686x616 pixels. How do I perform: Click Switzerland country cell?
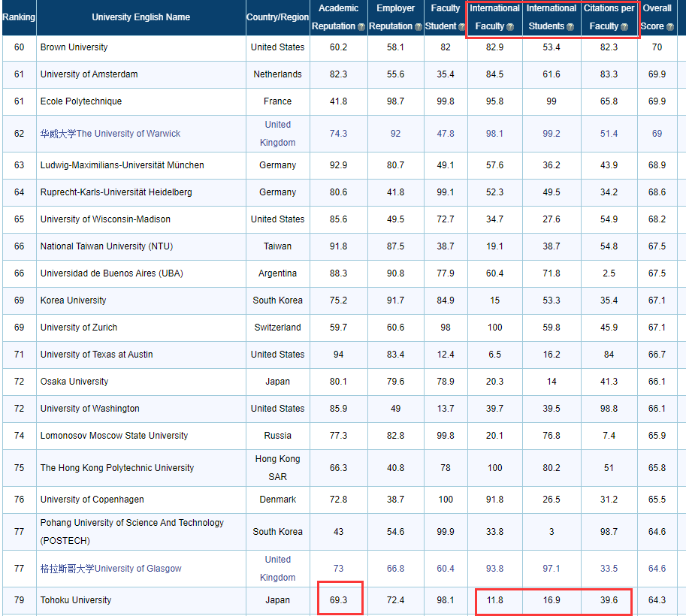pyautogui.click(x=277, y=328)
